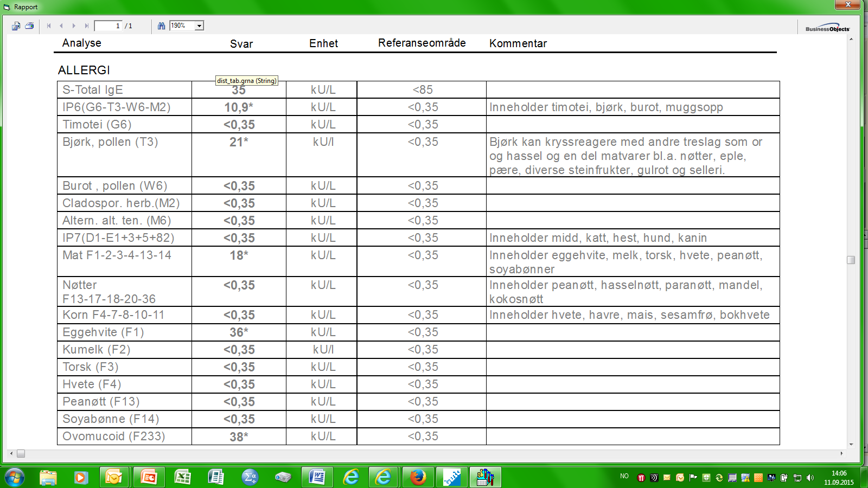Open the Windows Start button
Screen dimensions: 868x488
click(x=14, y=477)
